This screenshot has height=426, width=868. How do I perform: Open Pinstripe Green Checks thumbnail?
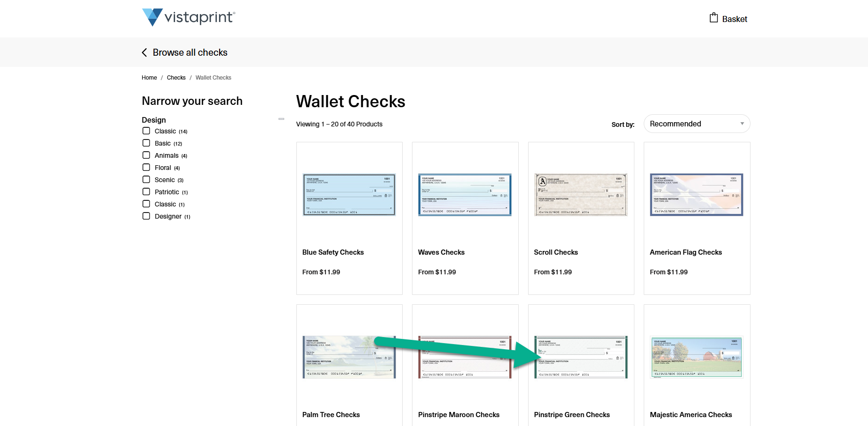coord(581,357)
